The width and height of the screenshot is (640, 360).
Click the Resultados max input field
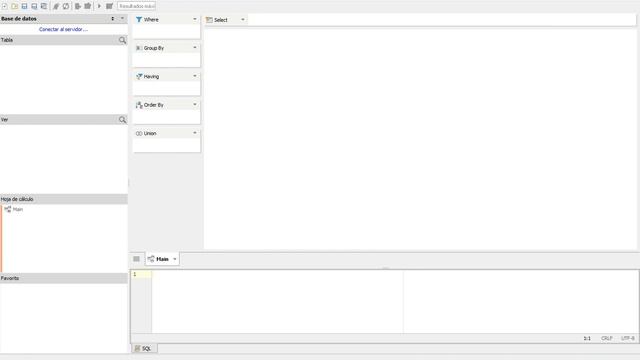[136, 6]
